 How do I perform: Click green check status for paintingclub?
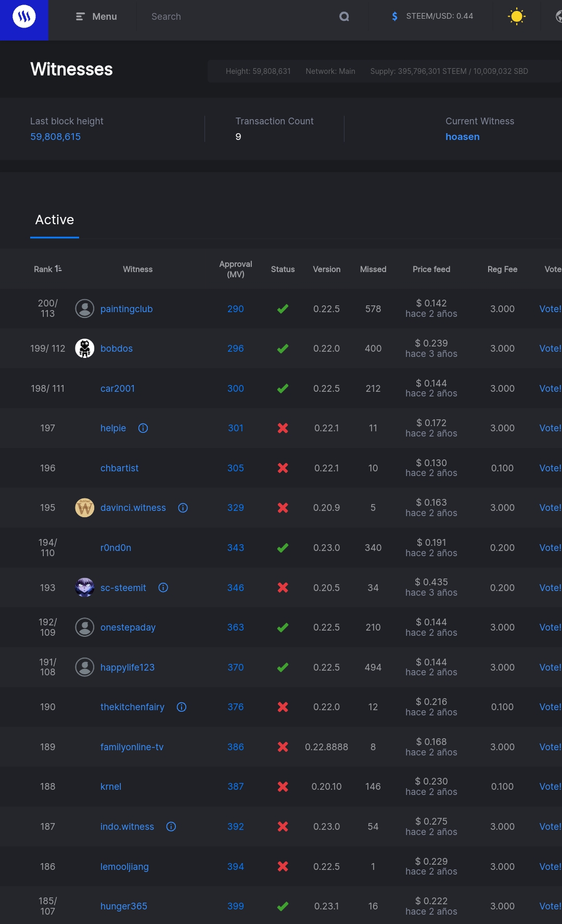[x=283, y=309]
